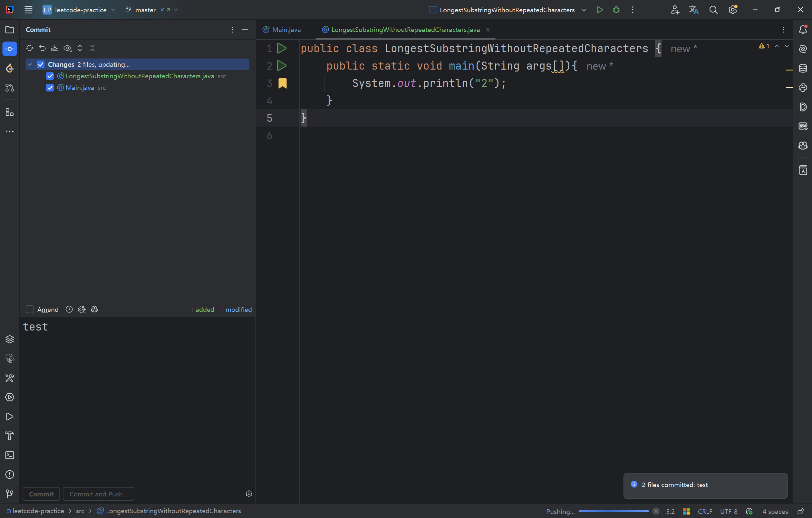
Task: Click the Refresh icon in Commit toolbar
Action: click(x=30, y=48)
